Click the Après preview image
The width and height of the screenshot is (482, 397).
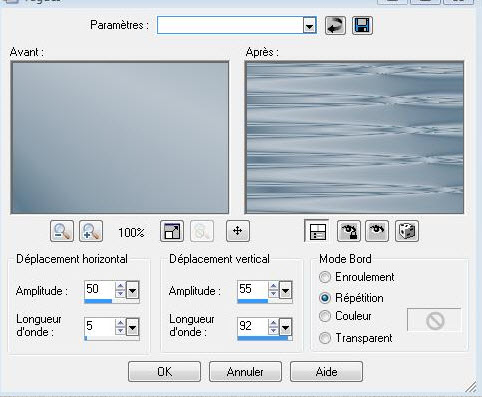point(354,137)
